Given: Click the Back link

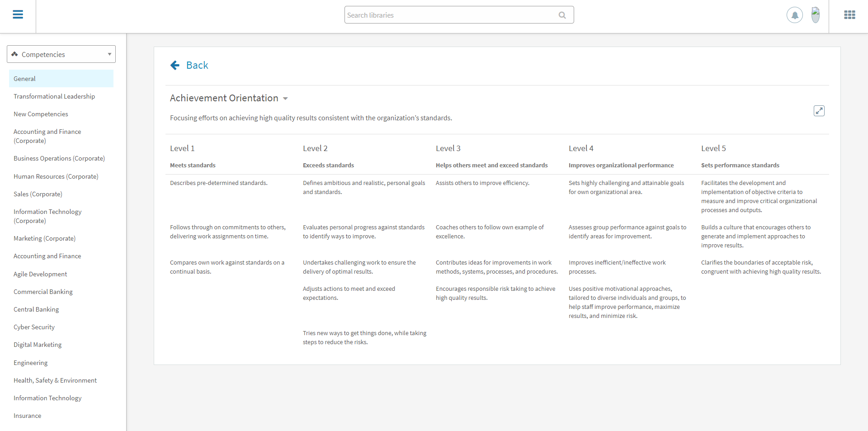Looking at the screenshot, I should coord(197,66).
